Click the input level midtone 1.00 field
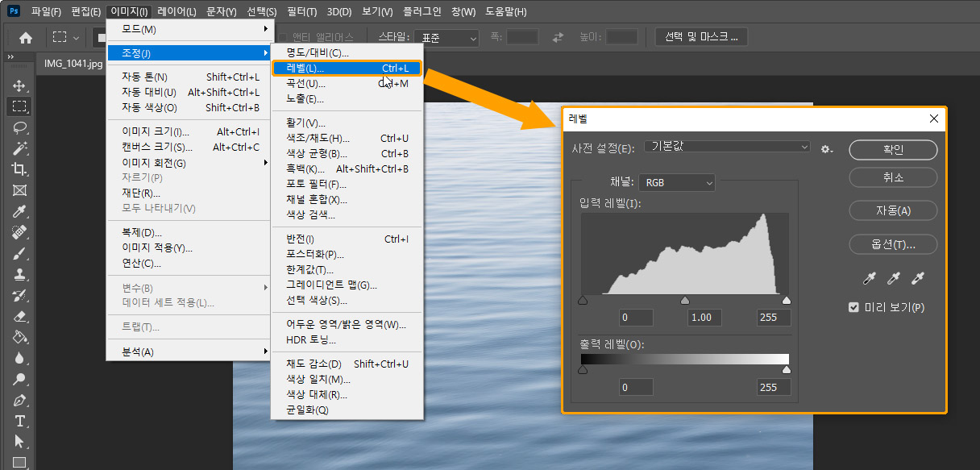The width and height of the screenshot is (980, 470). click(704, 318)
